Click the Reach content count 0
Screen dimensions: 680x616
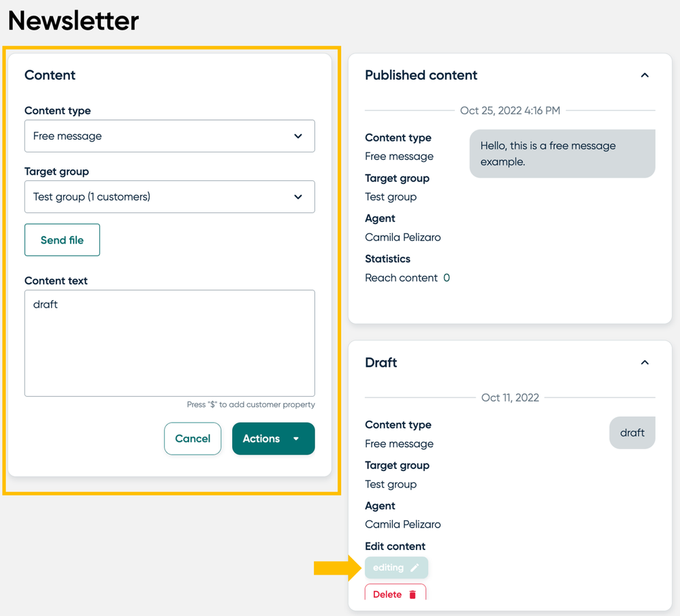pyautogui.click(x=447, y=278)
